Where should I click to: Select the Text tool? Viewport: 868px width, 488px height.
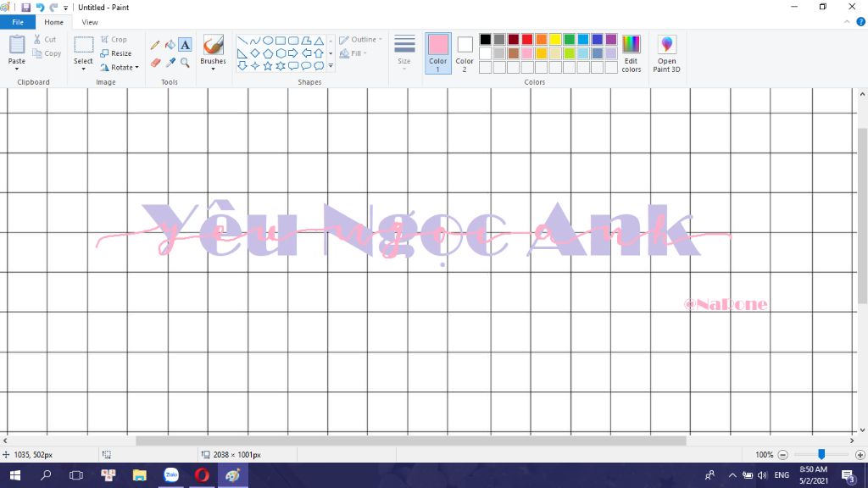[x=185, y=45]
